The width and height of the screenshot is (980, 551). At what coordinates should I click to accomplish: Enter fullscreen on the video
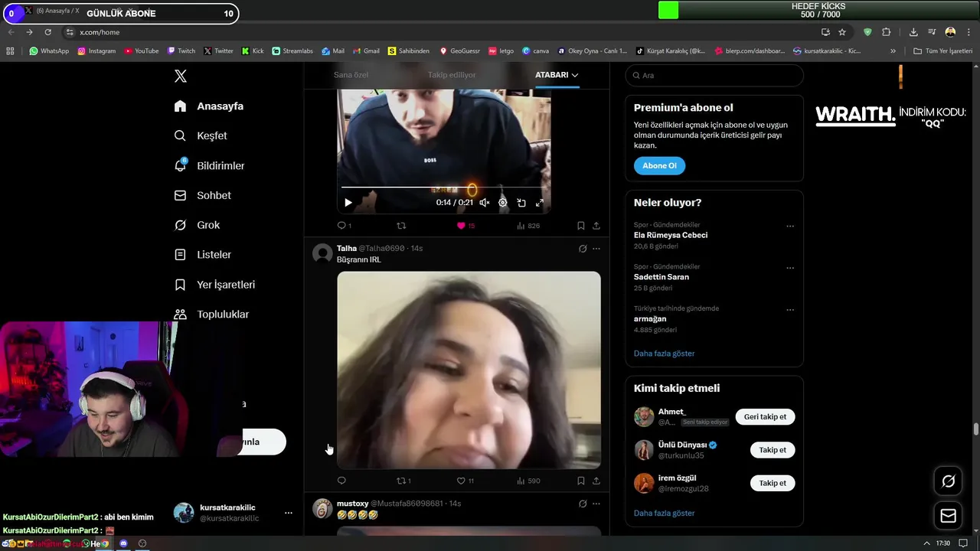(540, 203)
